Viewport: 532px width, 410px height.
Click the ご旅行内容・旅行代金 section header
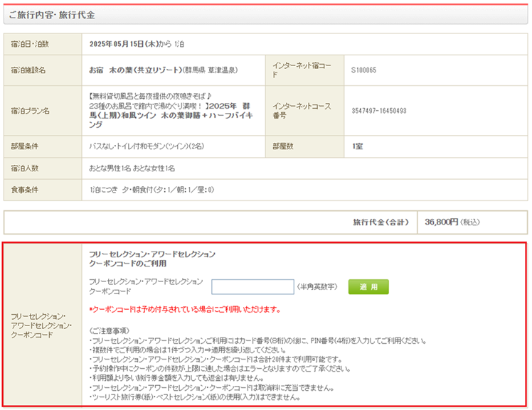(x=52, y=14)
